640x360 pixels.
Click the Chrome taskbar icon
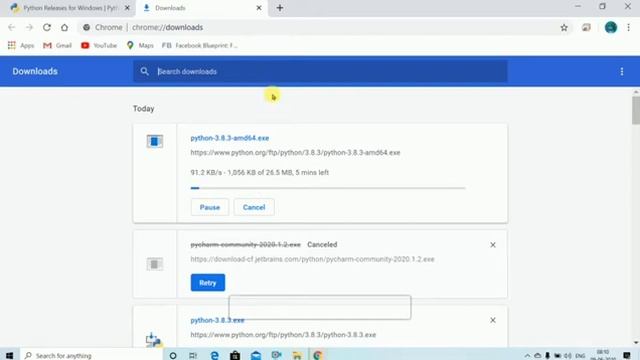pyautogui.click(x=318, y=356)
